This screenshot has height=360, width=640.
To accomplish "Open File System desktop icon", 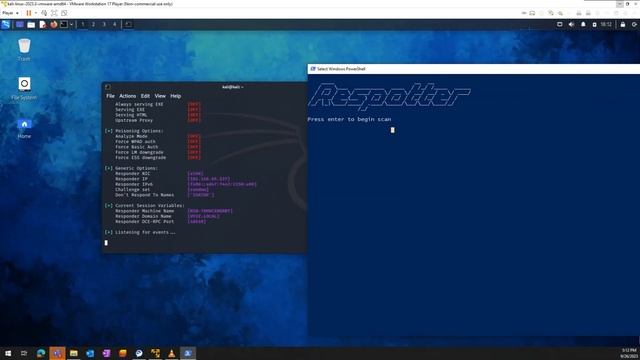I will [x=24, y=89].
